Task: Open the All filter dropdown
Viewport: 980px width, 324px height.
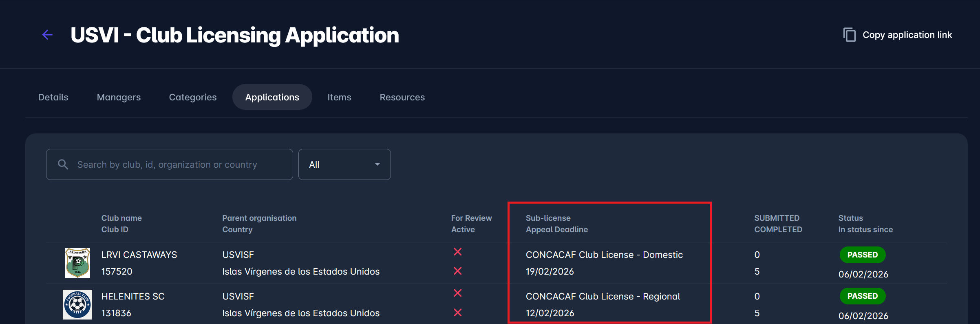Action: coord(344,164)
